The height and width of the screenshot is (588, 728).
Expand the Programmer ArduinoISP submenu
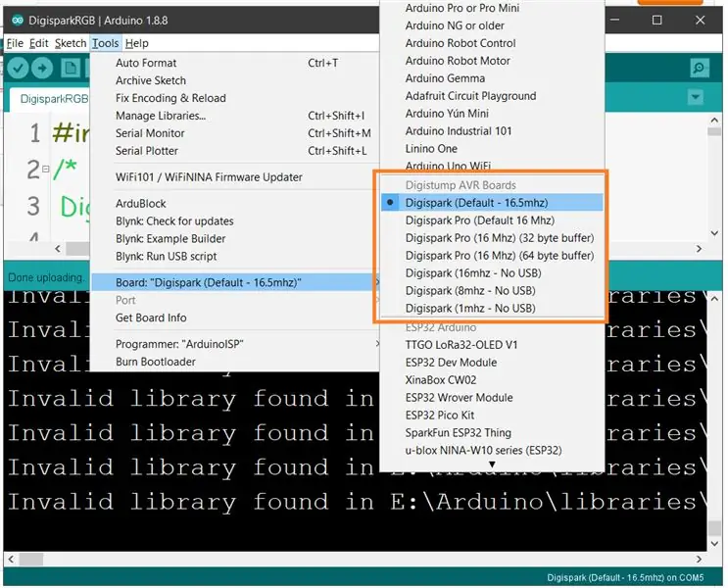click(x=235, y=344)
